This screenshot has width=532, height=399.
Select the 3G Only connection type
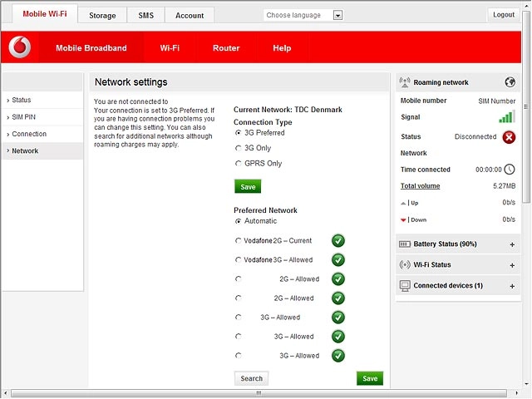239,148
